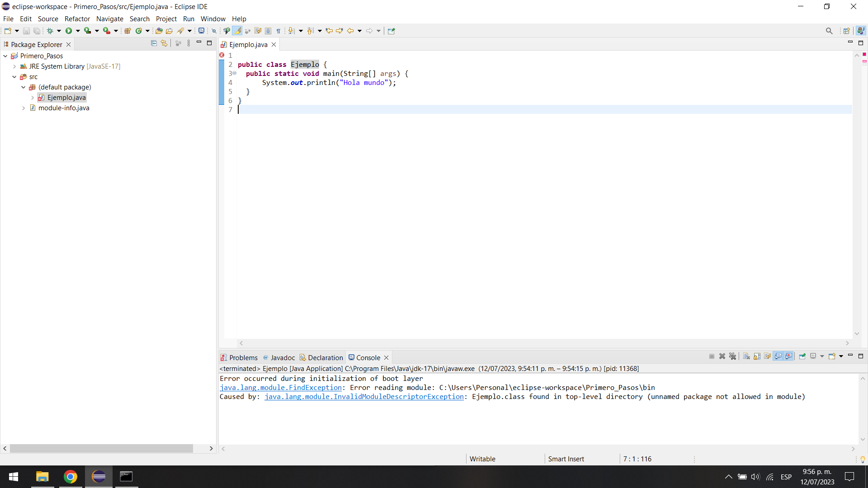The width and height of the screenshot is (868, 488).
Task: Click the Open Task folder icon
Action: 169,31
